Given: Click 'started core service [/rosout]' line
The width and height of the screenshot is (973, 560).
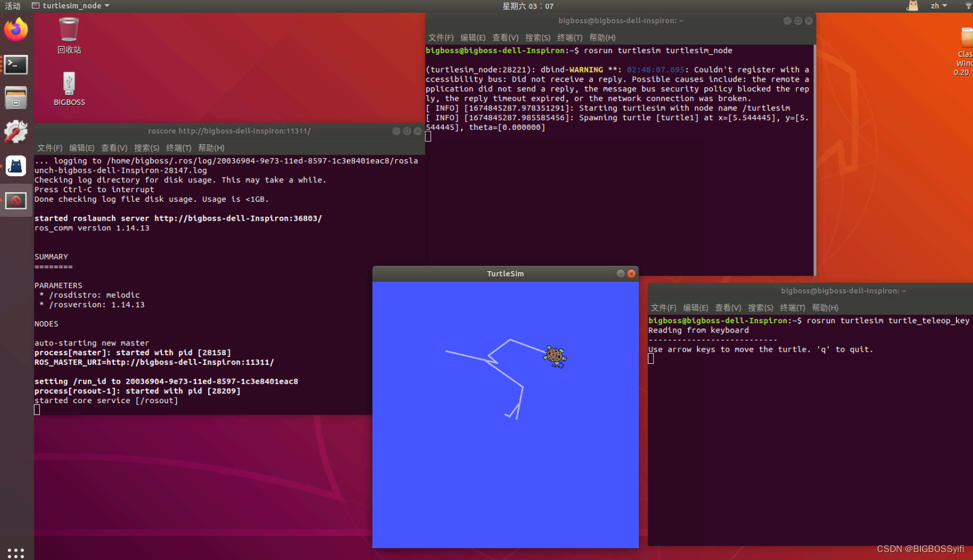Looking at the screenshot, I should (x=106, y=401).
